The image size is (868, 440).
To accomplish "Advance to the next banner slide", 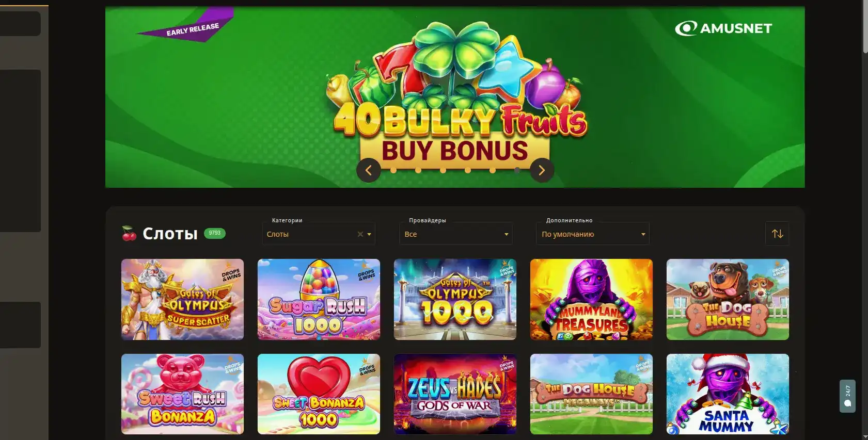I will pyautogui.click(x=542, y=170).
